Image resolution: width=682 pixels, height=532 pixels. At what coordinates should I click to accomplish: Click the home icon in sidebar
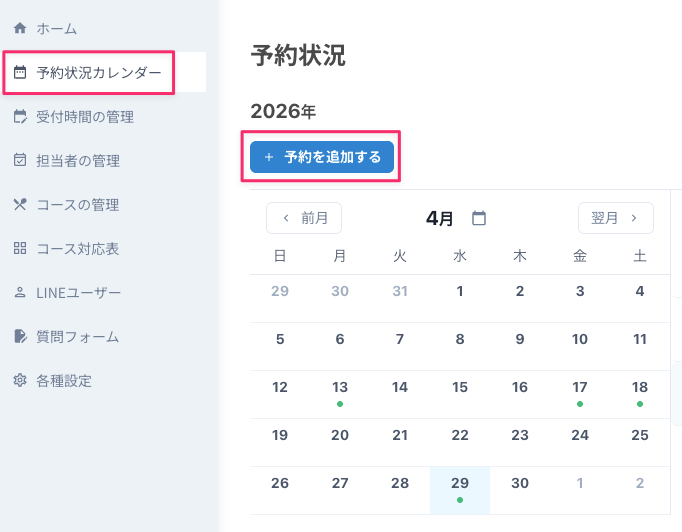coord(20,28)
